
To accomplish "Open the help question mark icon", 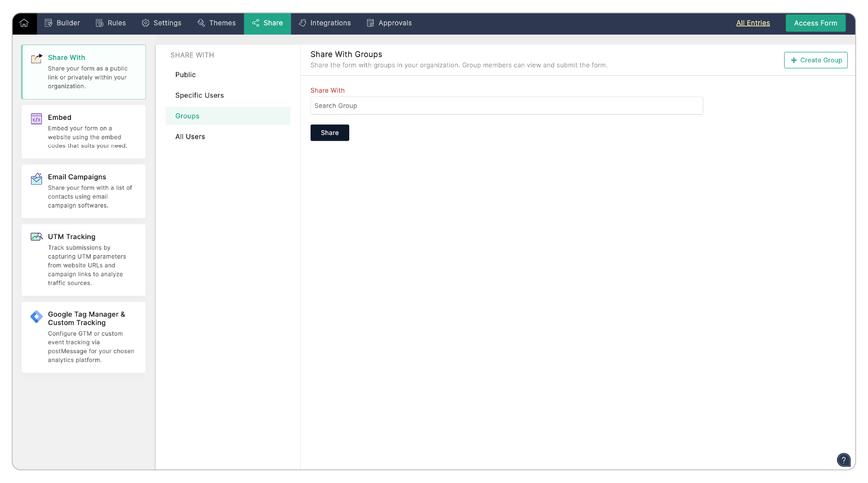I will coord(843,460).
